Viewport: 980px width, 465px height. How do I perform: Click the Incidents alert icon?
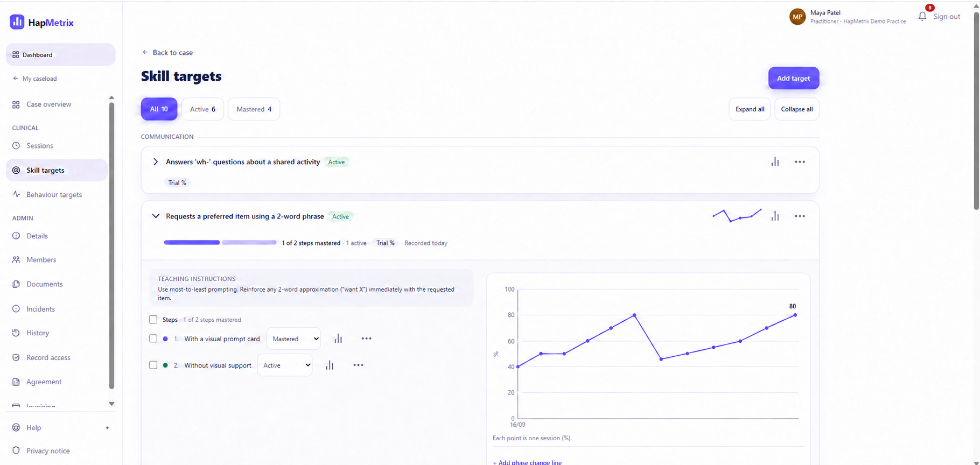pos(16,309)
